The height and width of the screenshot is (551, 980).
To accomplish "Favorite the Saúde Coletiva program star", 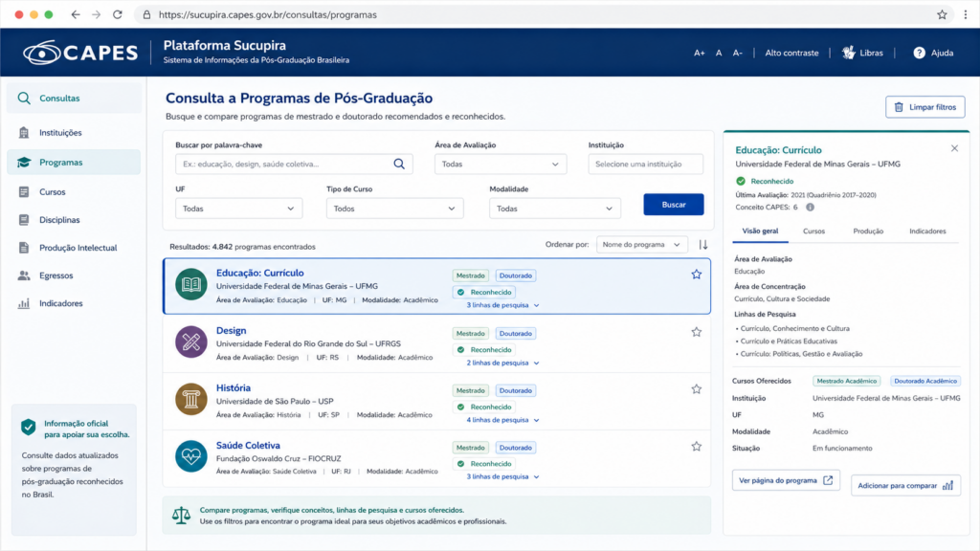I will click(x=697, y=447).
